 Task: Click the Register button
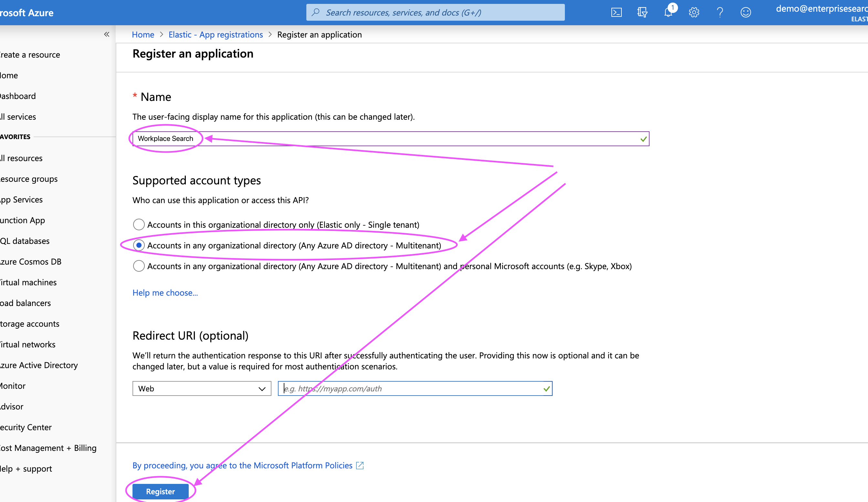160,491
